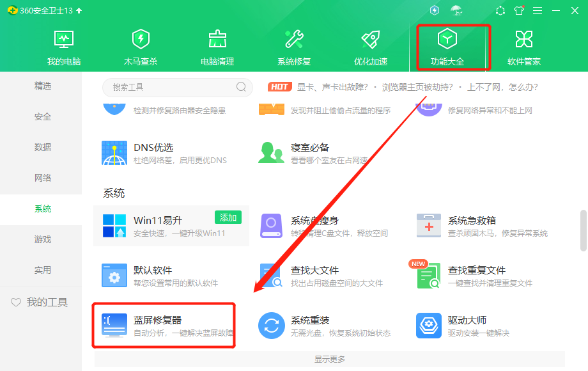Open 系统盘瘦身 disk icon

pyautogui.click(x=271, y=226)
